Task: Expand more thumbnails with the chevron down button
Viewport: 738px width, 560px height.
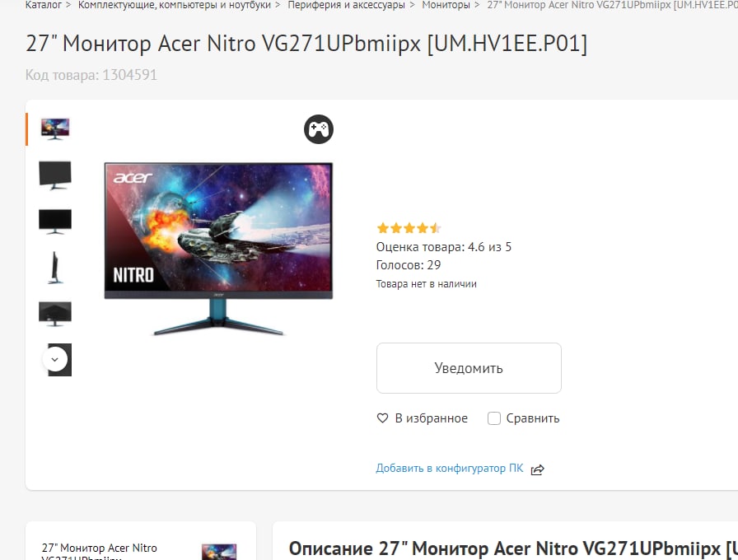Action: [55, 360]
